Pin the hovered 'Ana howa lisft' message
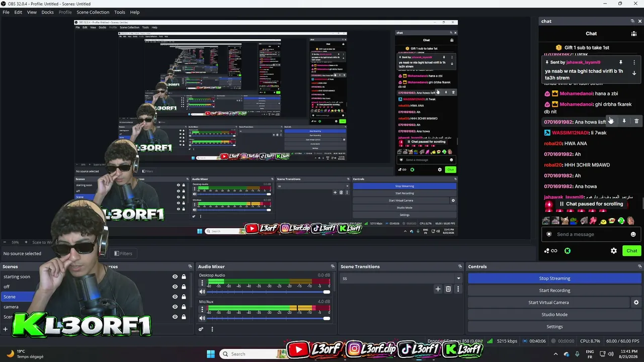Screen dimensions: 644x362 (x=624, y=121)
